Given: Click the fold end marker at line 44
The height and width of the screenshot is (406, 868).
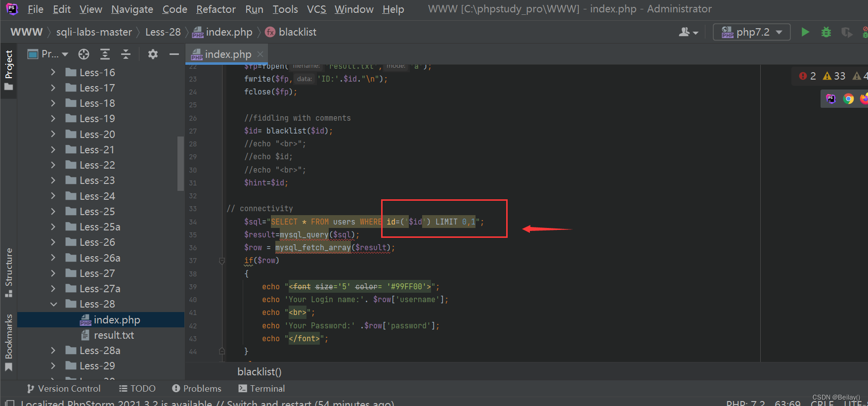Looking at the screenshot, I should tap(222, 351).
